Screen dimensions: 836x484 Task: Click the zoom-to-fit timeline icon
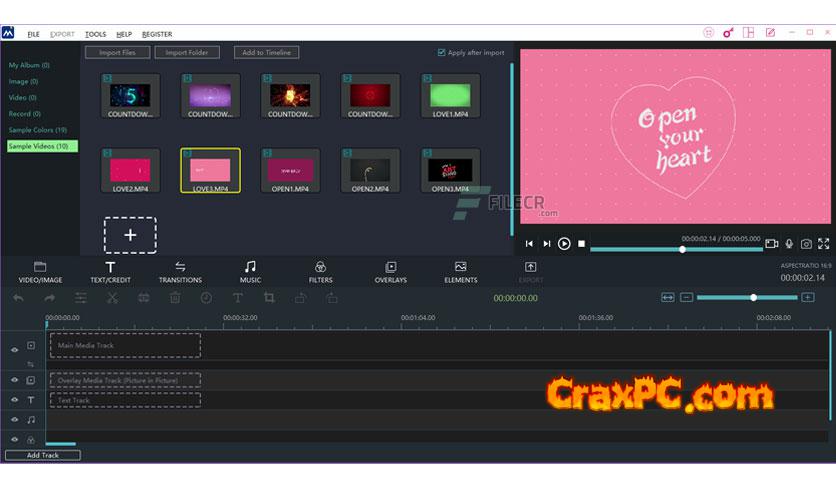click(668, 297)
